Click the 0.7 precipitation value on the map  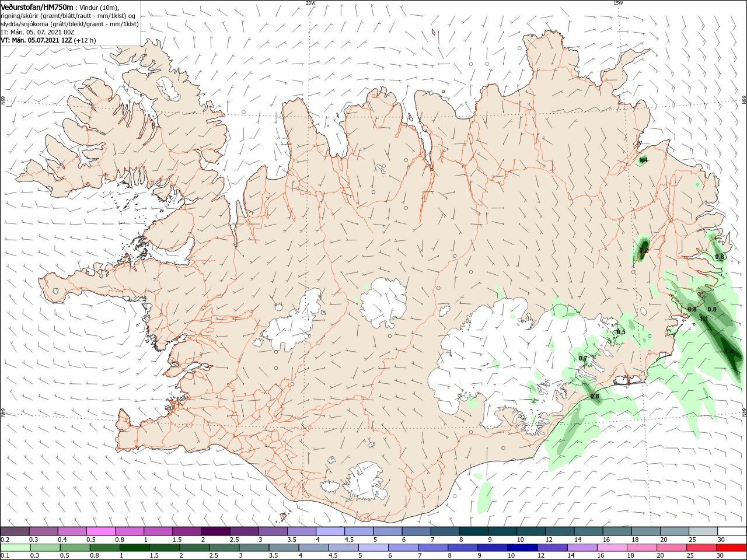click(x=583, y=358)
